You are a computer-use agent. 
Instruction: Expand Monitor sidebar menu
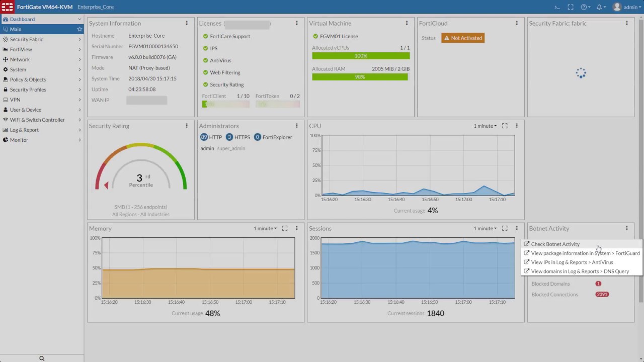click(x=42, y=140)
